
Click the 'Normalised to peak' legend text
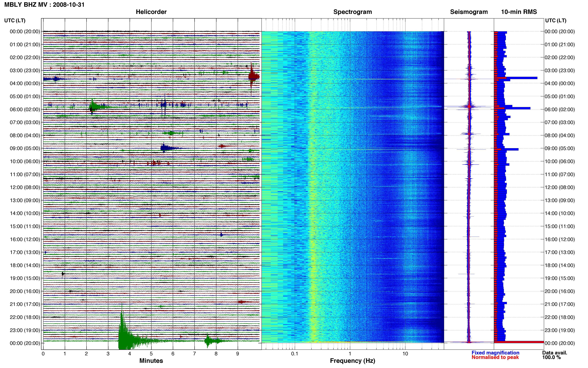(x=495, y=357)
